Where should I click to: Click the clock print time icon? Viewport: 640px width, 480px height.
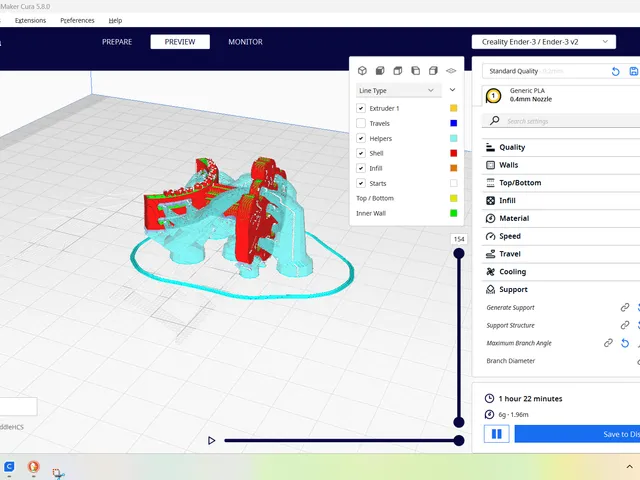click(x=489, y=398)
